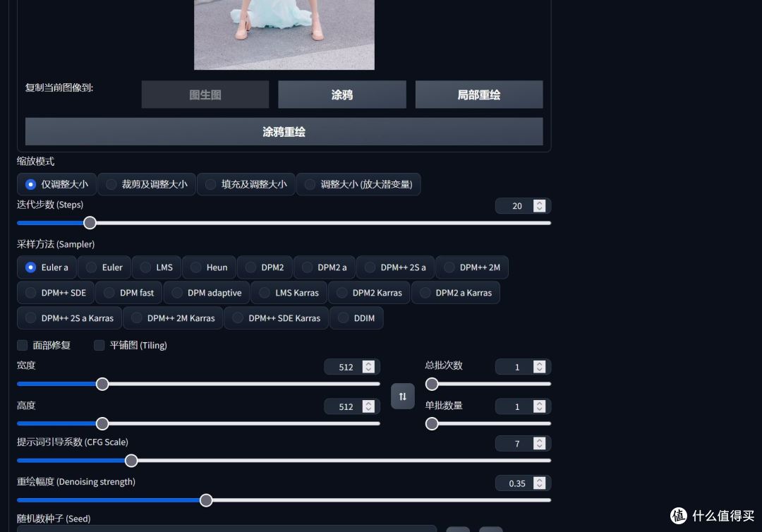Screen dimensions: 762x532
Task: Click the 局部重绘 button
Action: (x=478, y=94)
